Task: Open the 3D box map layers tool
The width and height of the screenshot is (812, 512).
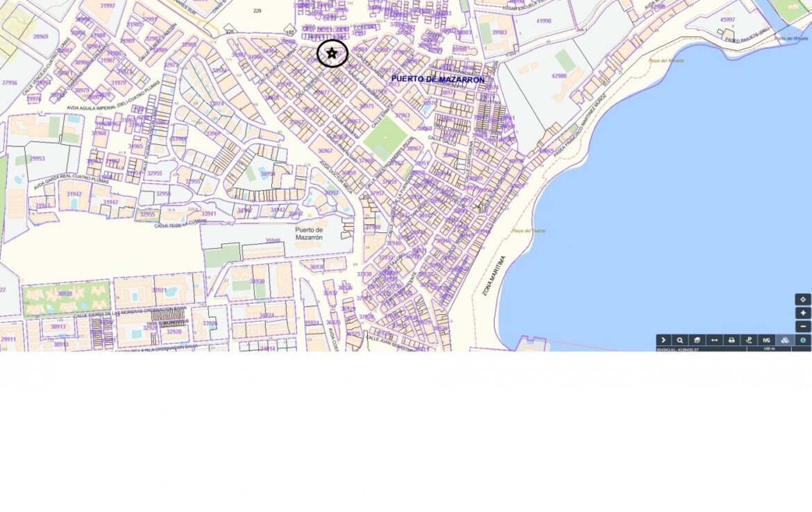Action: 697,340
